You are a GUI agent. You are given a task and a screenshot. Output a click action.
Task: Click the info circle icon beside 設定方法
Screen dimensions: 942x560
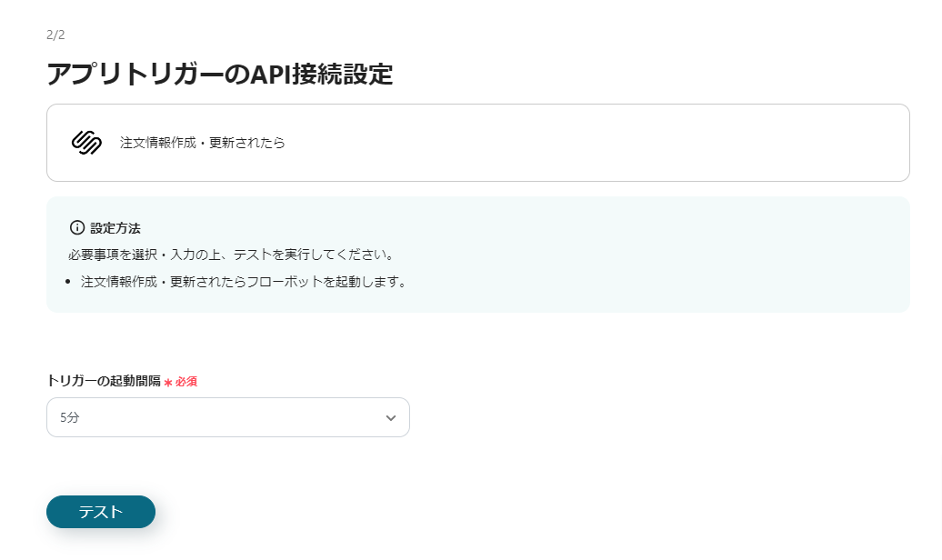click(x=77, y=227)
